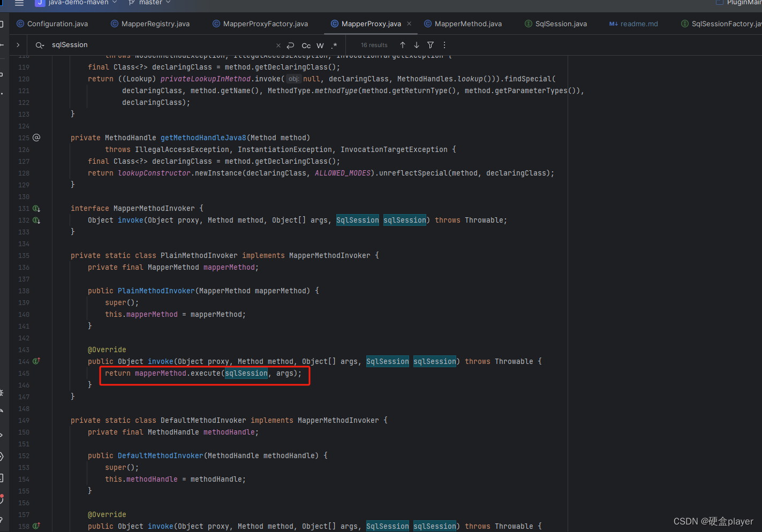Toggle whole Words (W) option
This screenshot has width=762, height=532.
(320, 45)
